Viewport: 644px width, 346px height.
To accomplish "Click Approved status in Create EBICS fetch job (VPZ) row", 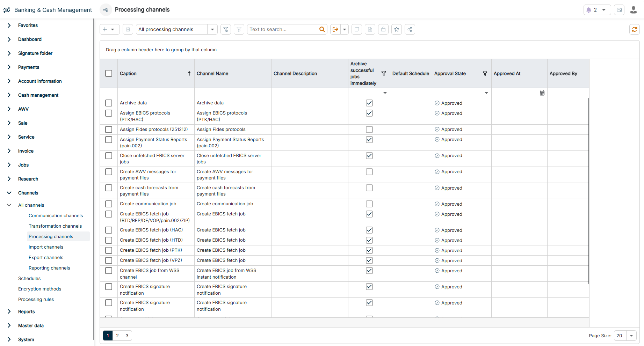I will click(448, 260).
